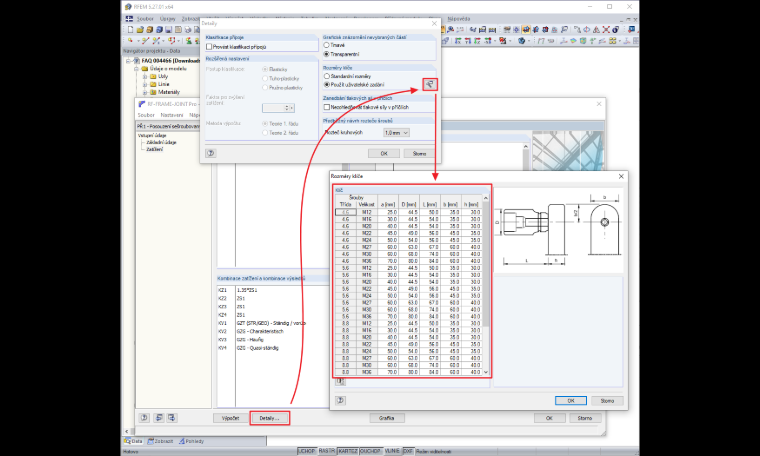Expand the Materiály tree folder
Screen dimensions: 760x456
[144, 92]
